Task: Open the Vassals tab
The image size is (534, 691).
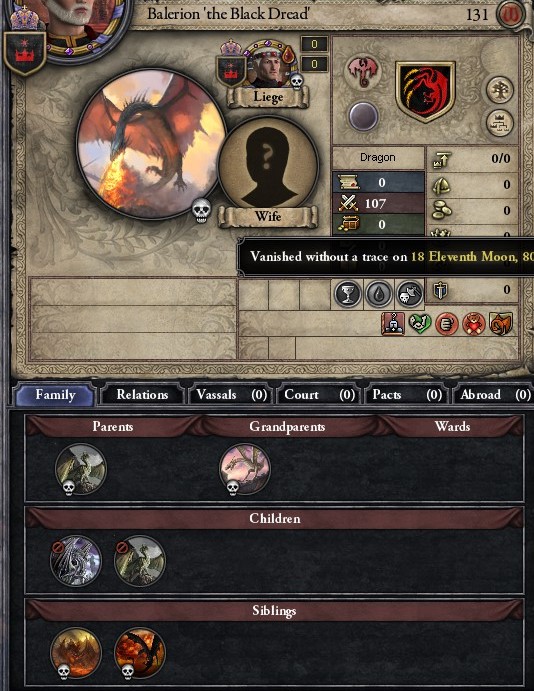Action: [231, 395]
